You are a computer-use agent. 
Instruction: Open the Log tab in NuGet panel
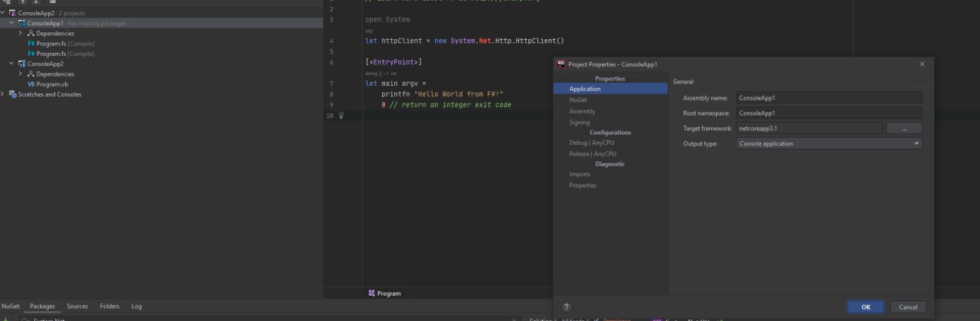(x=136, y=306)
